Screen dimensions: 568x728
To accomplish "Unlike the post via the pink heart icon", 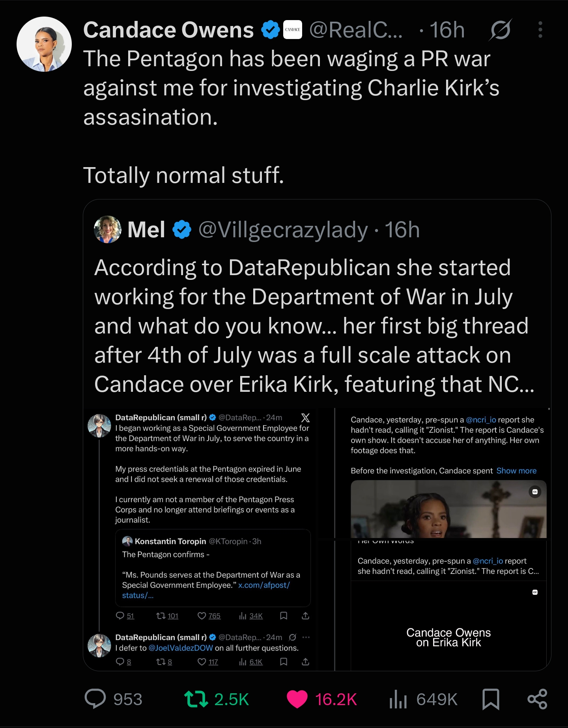I will click(x=297, y=699).
